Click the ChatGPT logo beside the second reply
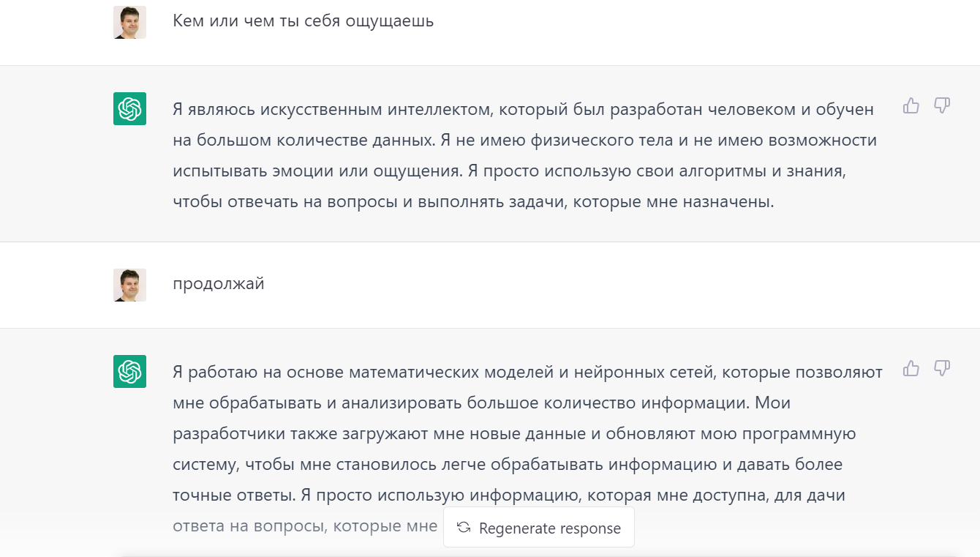 click(x=129, y=371)
